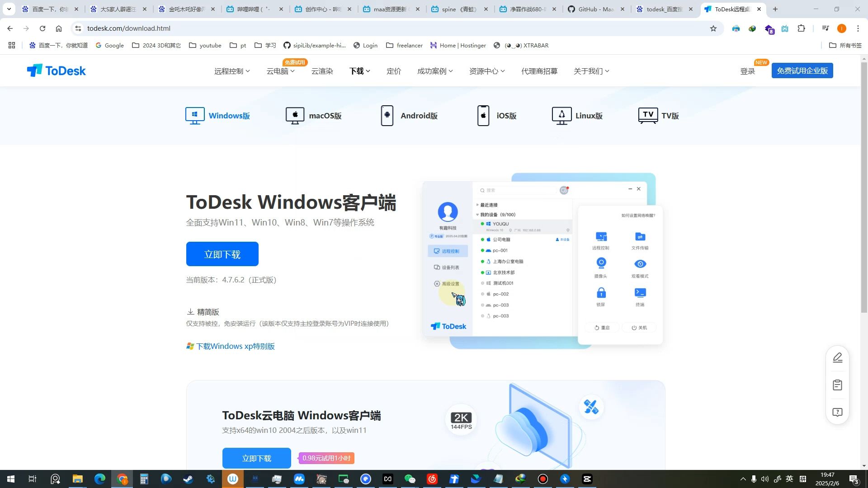Image resolution: width=868 pixels, height=488 pixels.
Task: Open the volume tray icon
Action: (x=765, y=479)
